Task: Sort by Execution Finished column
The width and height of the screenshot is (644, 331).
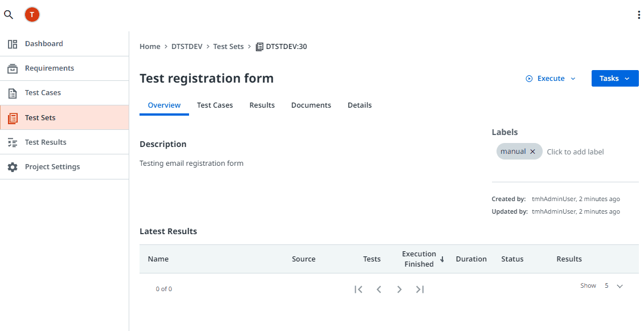Action: pos(419,259)
